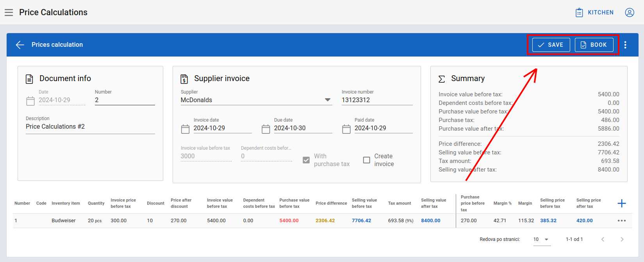
Task: Click the 115.32 margin cell
Action: coord(526,221)
